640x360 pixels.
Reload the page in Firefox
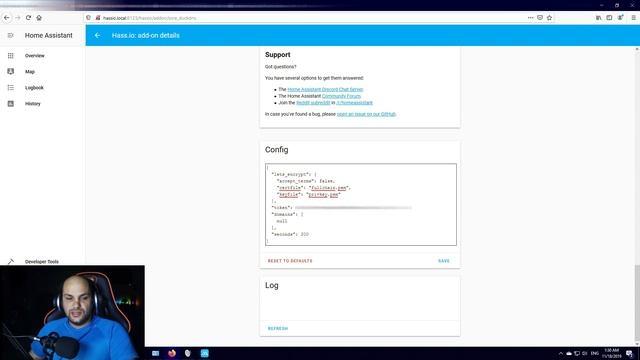(28, 18)
